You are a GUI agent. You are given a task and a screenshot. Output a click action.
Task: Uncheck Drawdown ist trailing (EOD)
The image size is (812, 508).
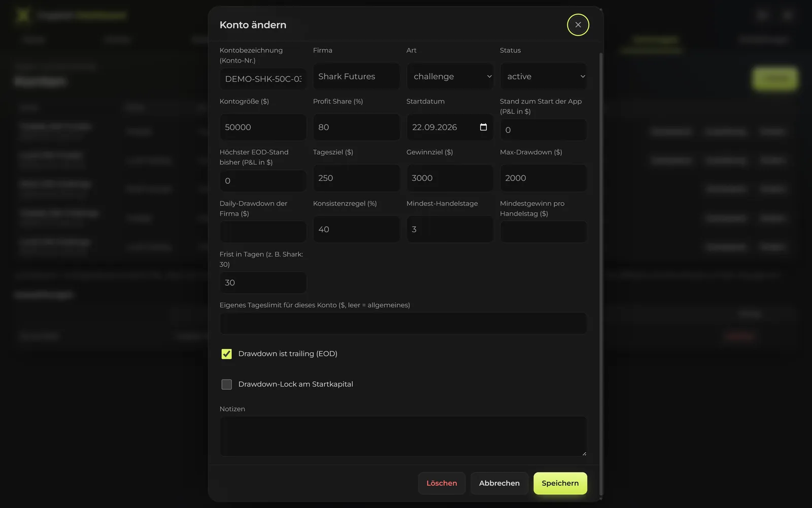click(226, 354)
